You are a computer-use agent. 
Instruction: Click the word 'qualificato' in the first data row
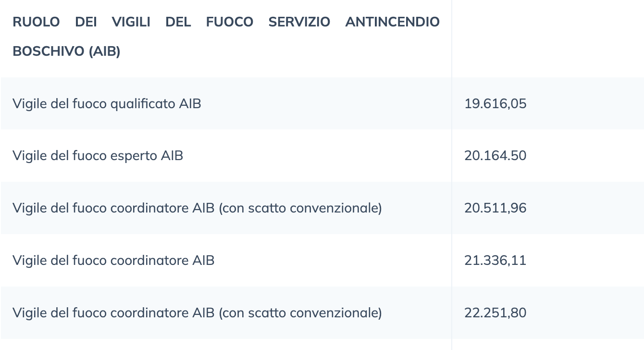[x=143, y=103]
